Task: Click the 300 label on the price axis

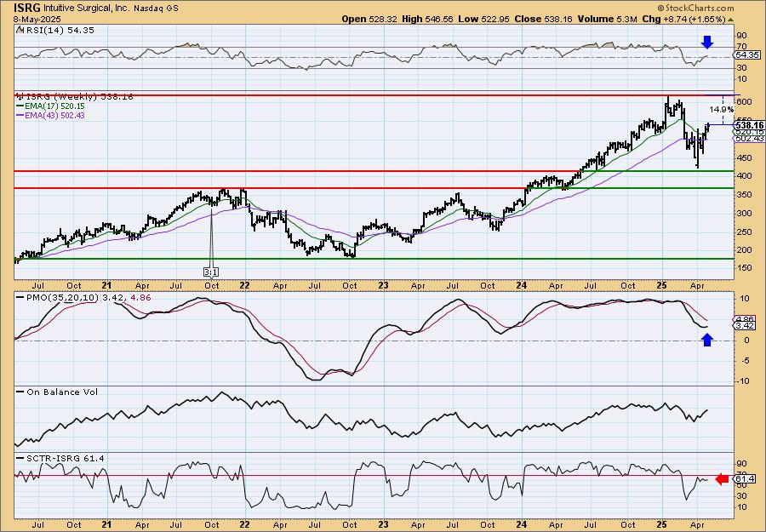Action: (744, 213)
